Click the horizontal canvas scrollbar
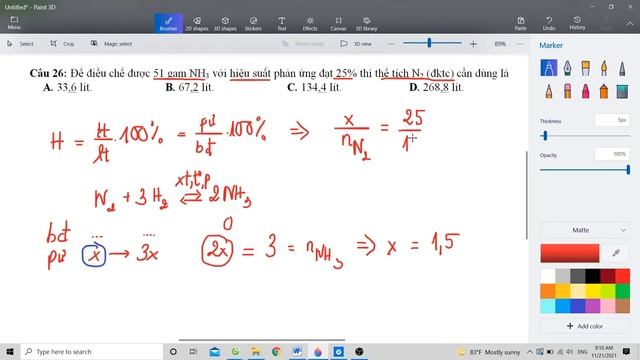The image size is (640, 360). (x=262, y=340)
